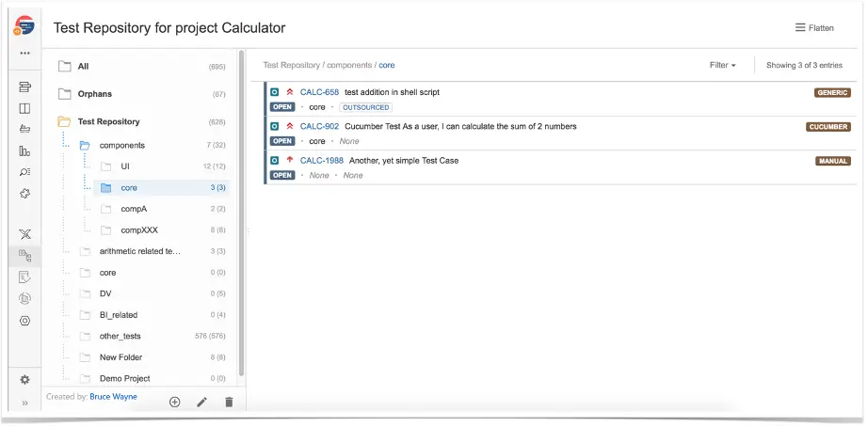The image size is (868, 427).
Task: Click the sidebar three-dots more menu
Action: [25, 53]
